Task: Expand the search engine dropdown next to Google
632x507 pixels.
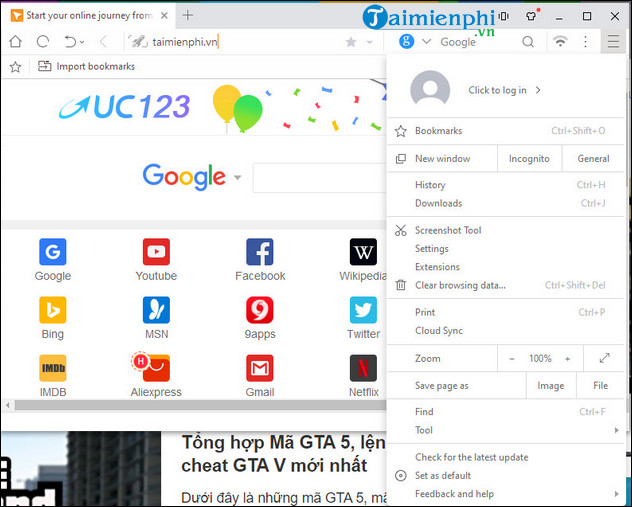Action: click(x=427, y=42)
